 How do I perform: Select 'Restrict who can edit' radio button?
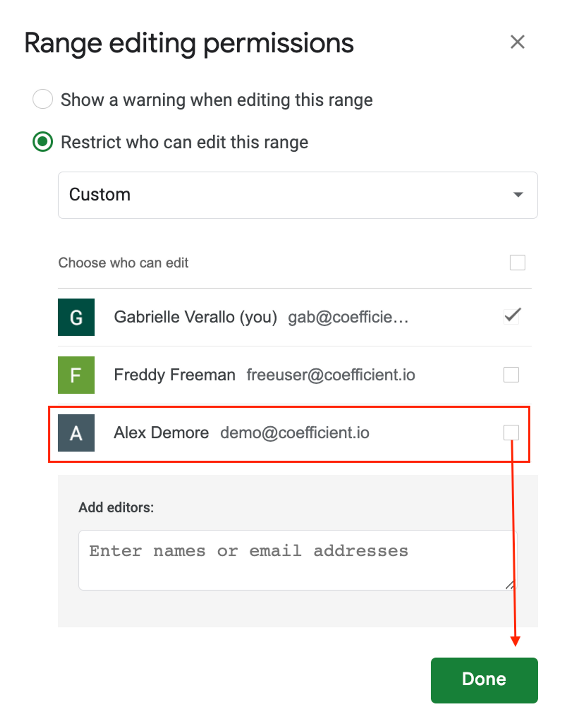[x=43, y=142]
